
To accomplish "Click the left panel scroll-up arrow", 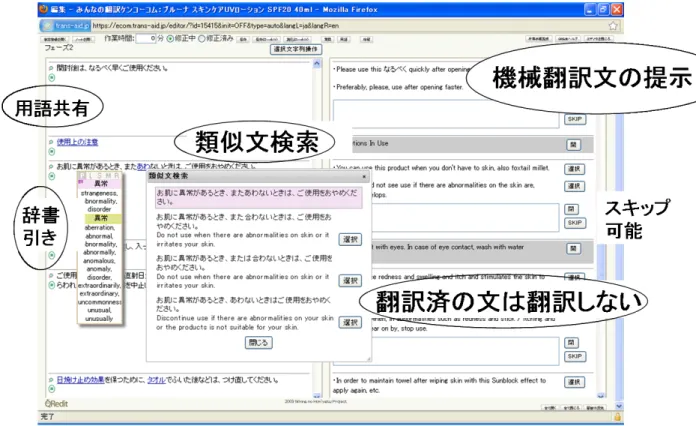I will click(x=316, y=64).
